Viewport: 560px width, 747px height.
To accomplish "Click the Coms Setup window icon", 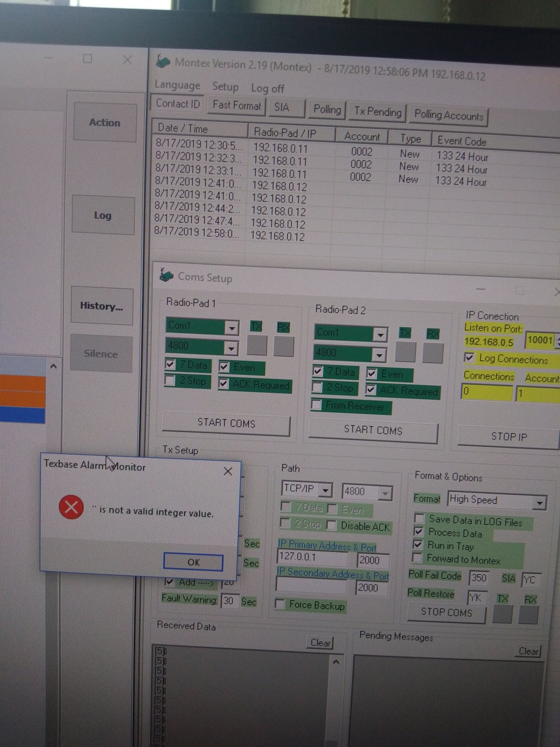I will coord(167,275).
